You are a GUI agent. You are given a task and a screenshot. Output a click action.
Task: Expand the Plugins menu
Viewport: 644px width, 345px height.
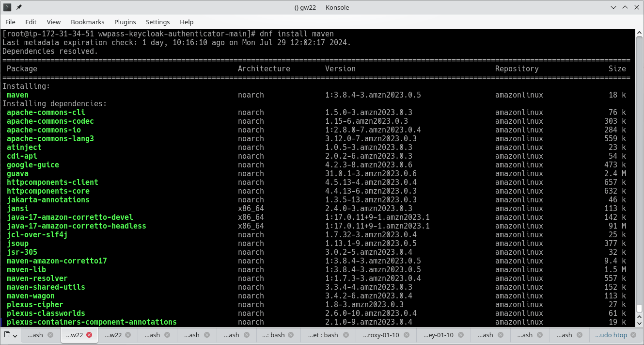125,22
